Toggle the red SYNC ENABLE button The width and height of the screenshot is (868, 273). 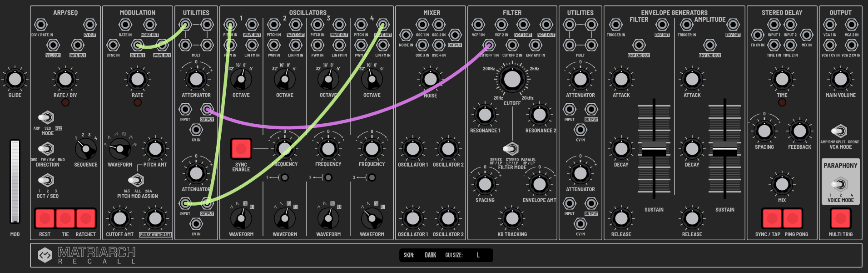click(241, 149)
